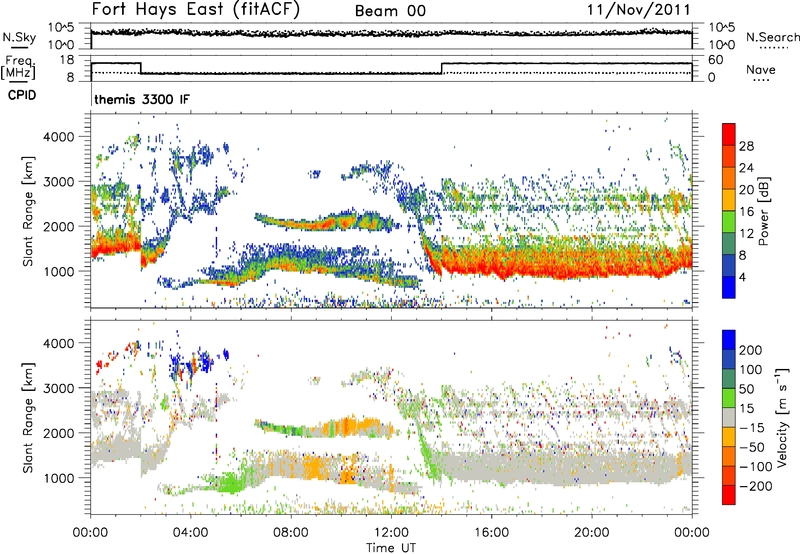Click the 50 label on velocity colorbar

(x=746, y=389)
